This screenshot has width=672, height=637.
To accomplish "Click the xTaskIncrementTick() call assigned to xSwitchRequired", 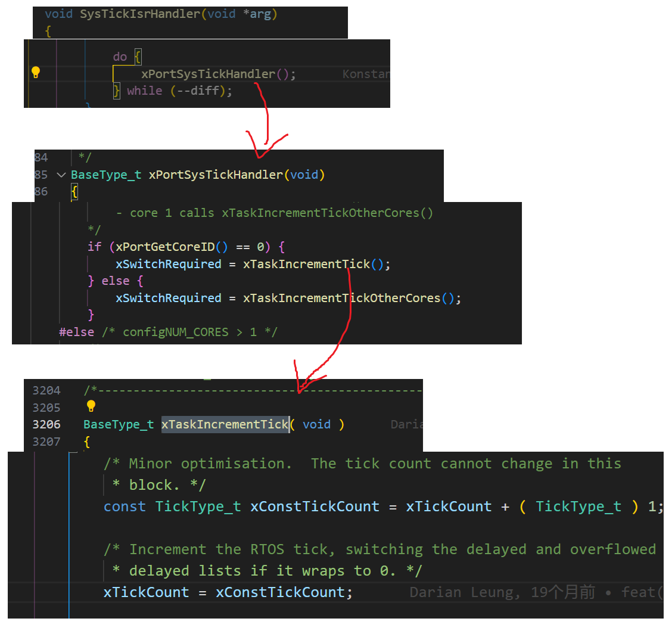I will click(317, 264).
